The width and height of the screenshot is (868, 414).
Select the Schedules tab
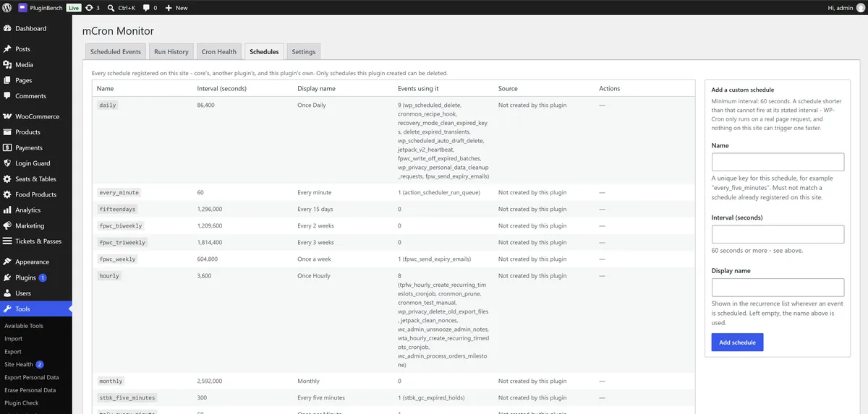click(264, 52)
